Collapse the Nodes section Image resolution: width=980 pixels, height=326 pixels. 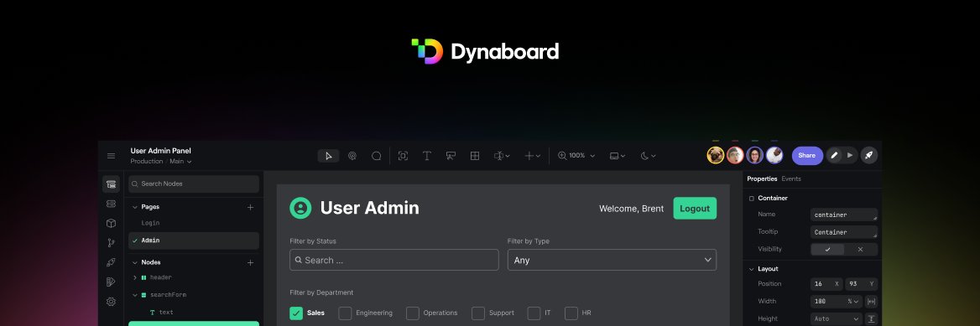click(x=134, y=263)
